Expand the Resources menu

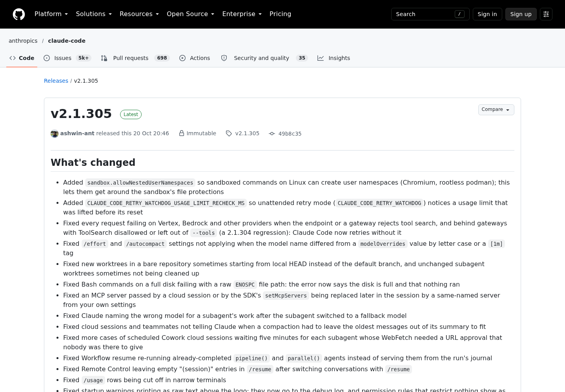(x=139, y=14)
